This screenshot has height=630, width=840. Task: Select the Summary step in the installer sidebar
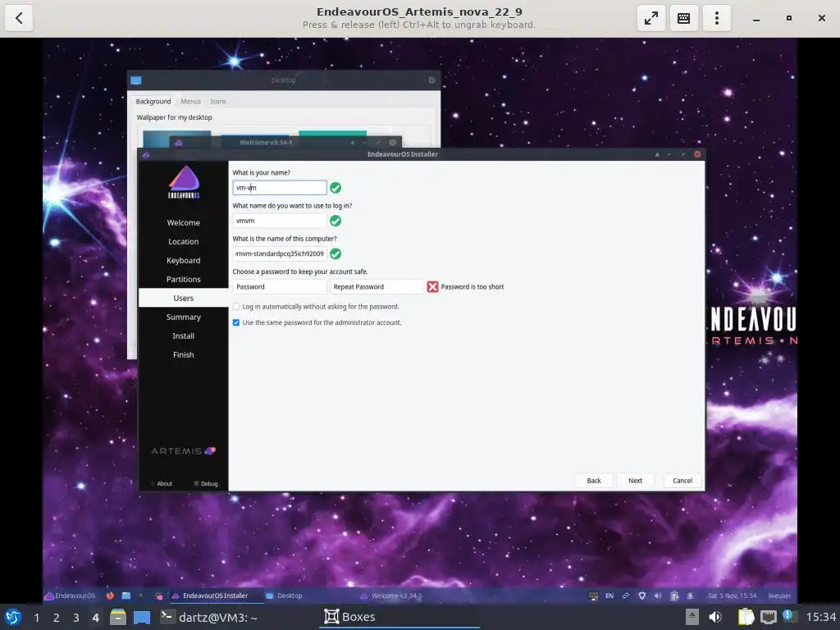pos(183,317)
